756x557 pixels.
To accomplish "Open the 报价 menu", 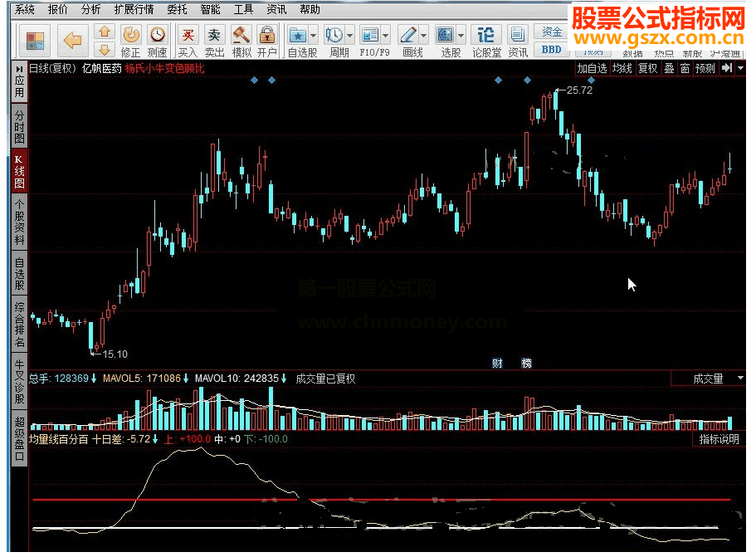I will pyautogui.click(x=57, y=9).
